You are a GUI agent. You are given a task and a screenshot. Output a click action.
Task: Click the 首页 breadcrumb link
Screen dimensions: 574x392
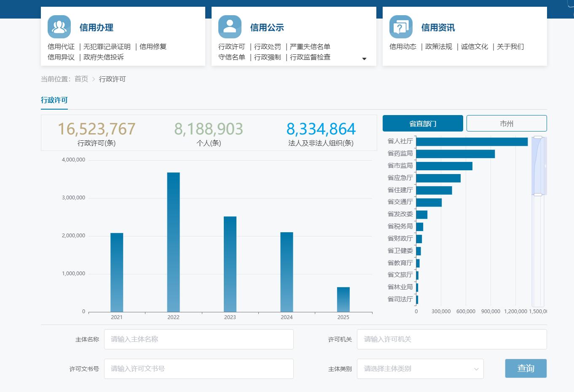point(81,79)
